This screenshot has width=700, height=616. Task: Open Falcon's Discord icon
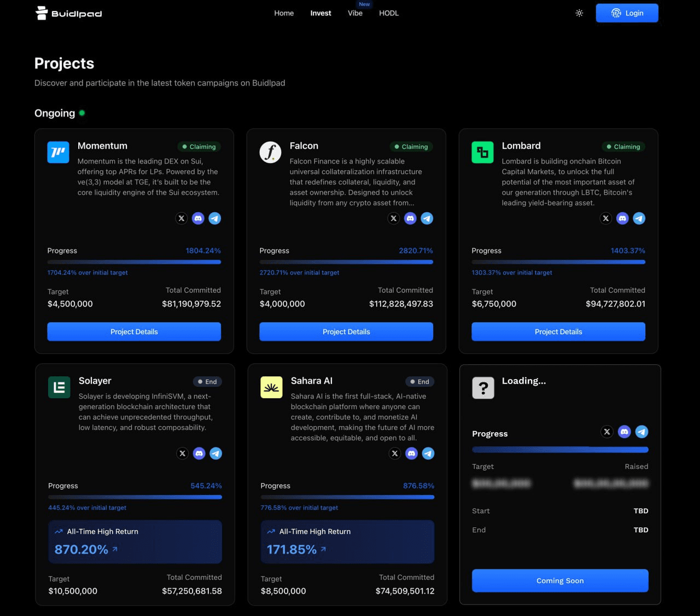click(410, 218)
